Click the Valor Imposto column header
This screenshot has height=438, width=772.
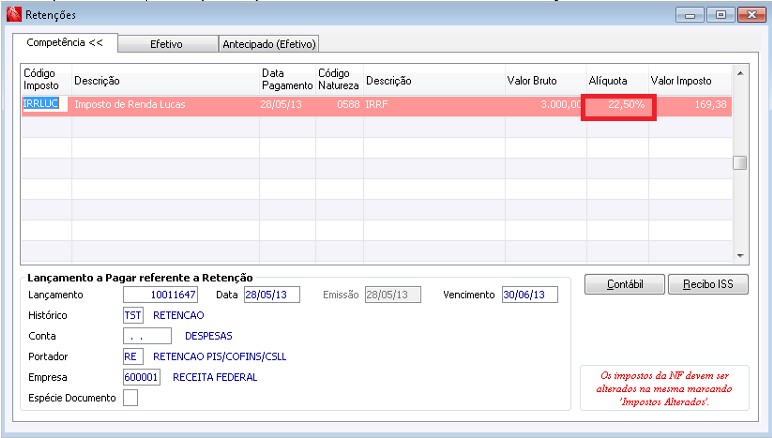(x=689, y=80)
